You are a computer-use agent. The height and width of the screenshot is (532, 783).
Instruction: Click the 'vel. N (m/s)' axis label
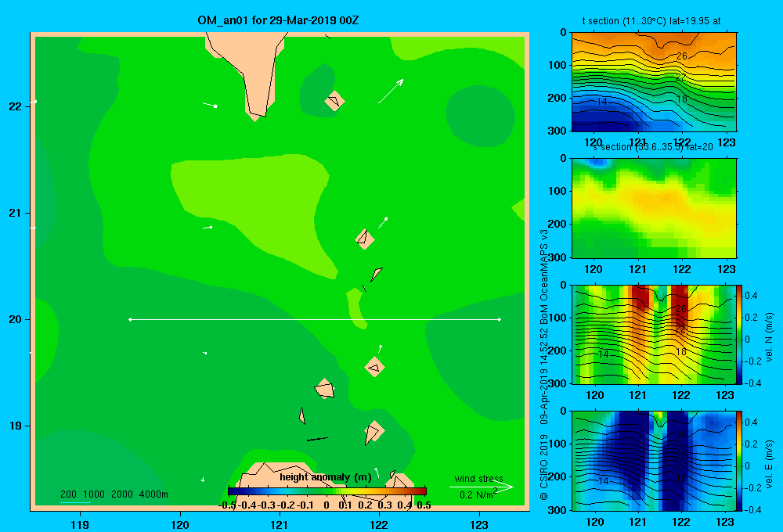[x=770, y=337]
